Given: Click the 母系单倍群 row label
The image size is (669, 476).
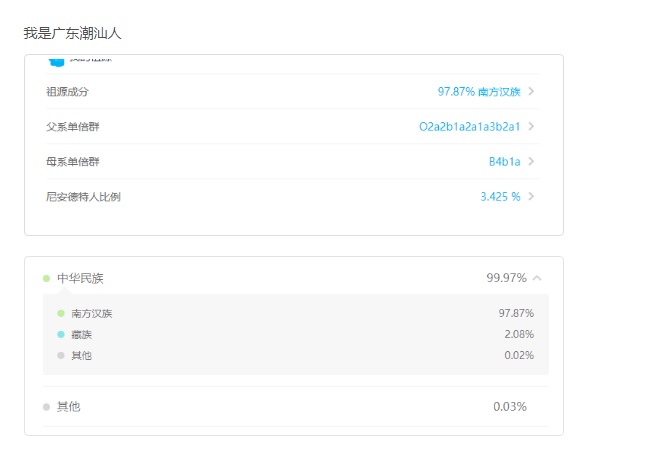Looking at the screenshot, I should [x=73, y=162].
